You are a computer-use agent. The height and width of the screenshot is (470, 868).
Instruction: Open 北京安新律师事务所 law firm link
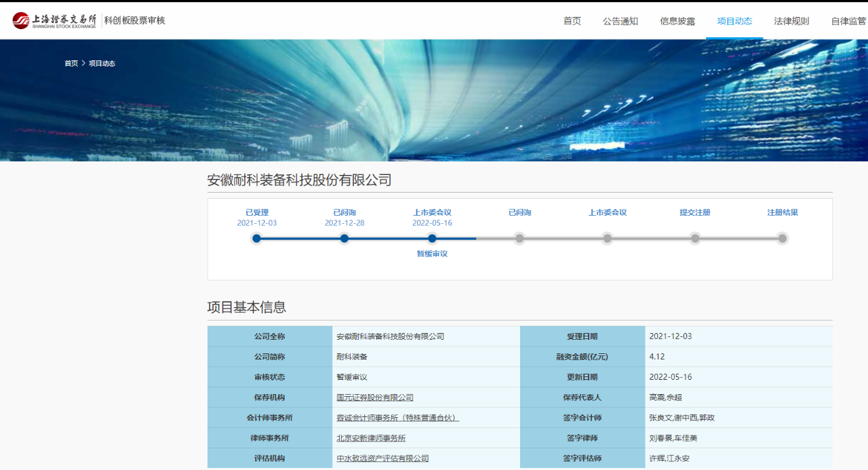pos(371,438)
